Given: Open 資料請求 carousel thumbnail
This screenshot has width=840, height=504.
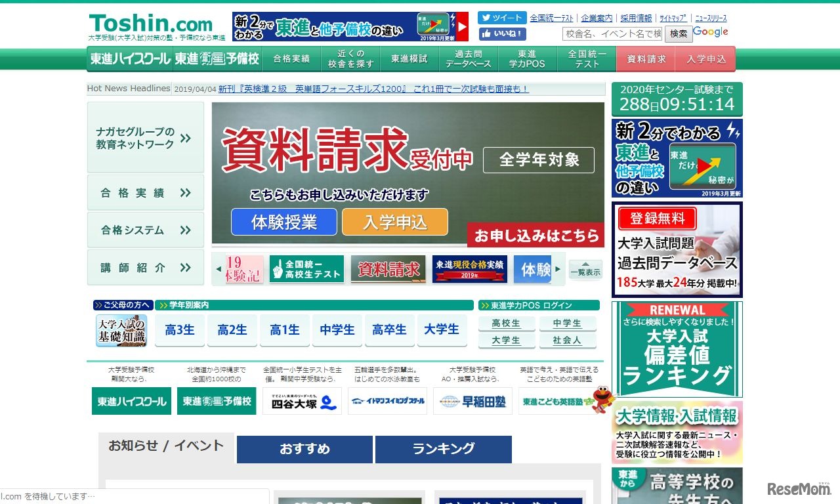Looking at the screenshot, I should pos(388,269).
